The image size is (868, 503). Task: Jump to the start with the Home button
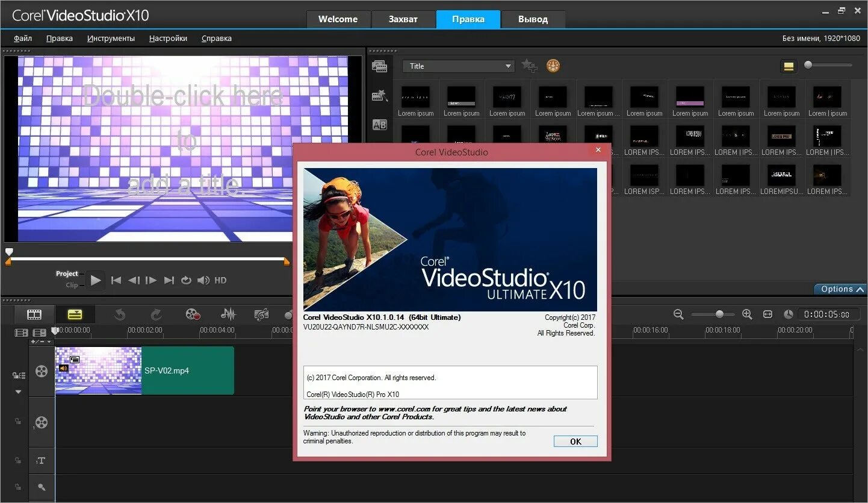[116, 280]
